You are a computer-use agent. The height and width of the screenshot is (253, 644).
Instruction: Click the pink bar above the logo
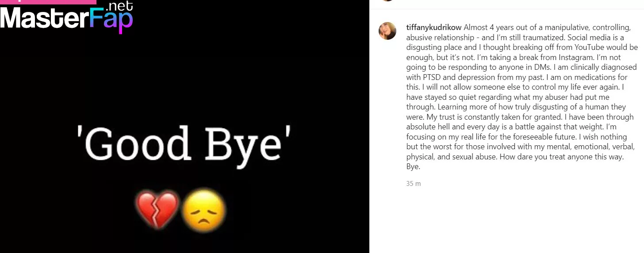(48, 2)
